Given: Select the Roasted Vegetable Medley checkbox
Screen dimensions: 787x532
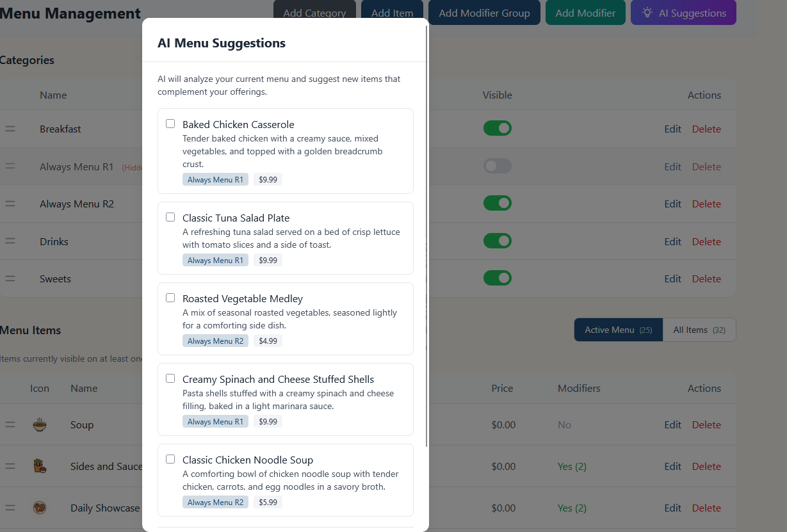Looking at the screenshot, I should click(x=170, y=297).
